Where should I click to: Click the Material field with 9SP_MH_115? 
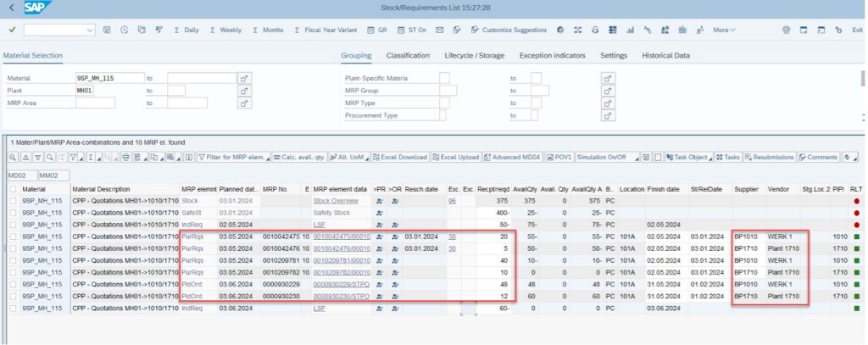[x=109, y=78]
